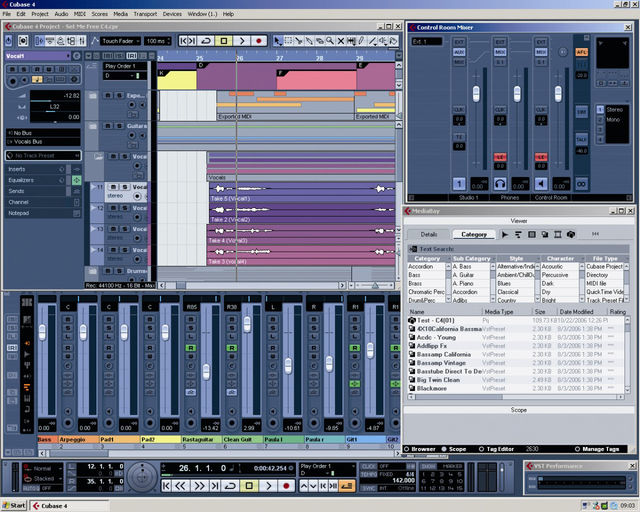Viewport: 640px width, 512px height.
Task: Click Stop button on transport panel
Action: click(249, 486)
